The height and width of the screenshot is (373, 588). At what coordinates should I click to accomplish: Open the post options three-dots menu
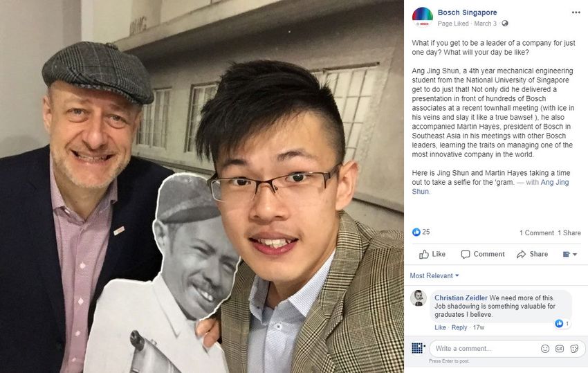(x=576, y=12)
